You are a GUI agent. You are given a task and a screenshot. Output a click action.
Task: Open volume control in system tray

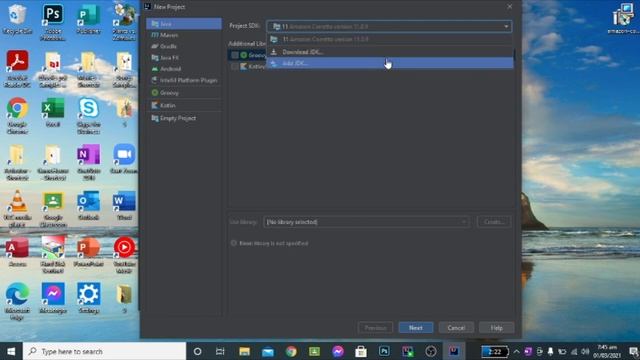coord(585,351)
